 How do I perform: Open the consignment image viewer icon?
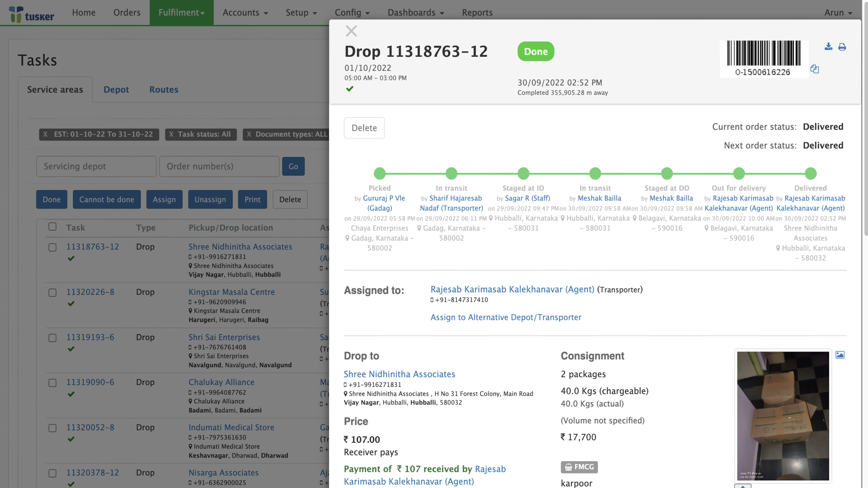840,355
